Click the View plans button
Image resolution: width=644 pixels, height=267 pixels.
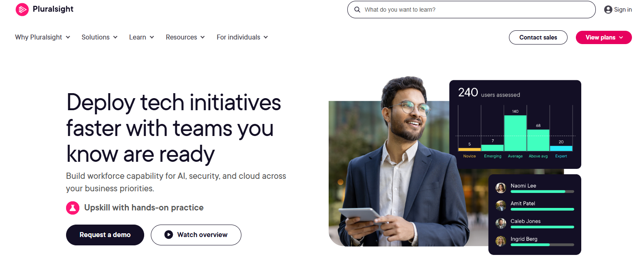604,37
